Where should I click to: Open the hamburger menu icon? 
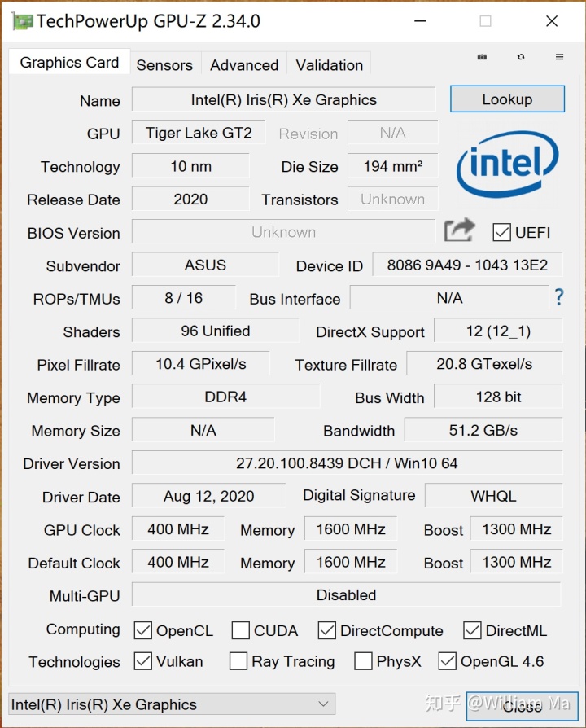[x=559, y=57]
